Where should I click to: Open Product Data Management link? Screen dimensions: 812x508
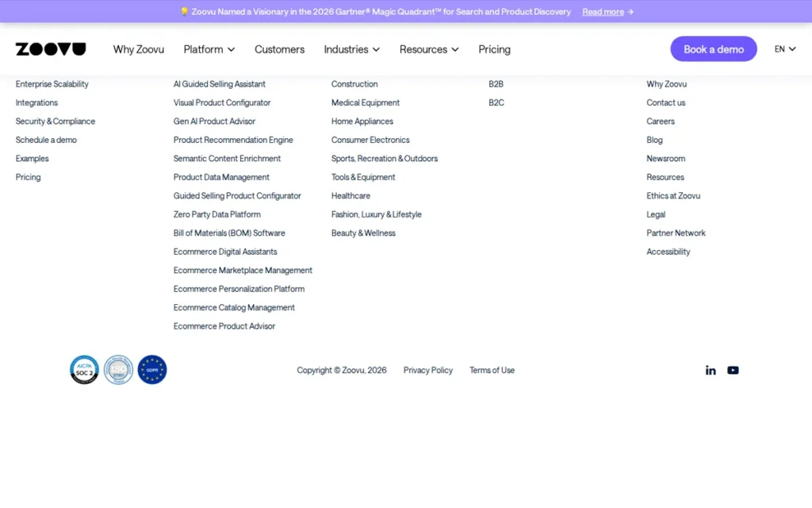tap(221, 177)
